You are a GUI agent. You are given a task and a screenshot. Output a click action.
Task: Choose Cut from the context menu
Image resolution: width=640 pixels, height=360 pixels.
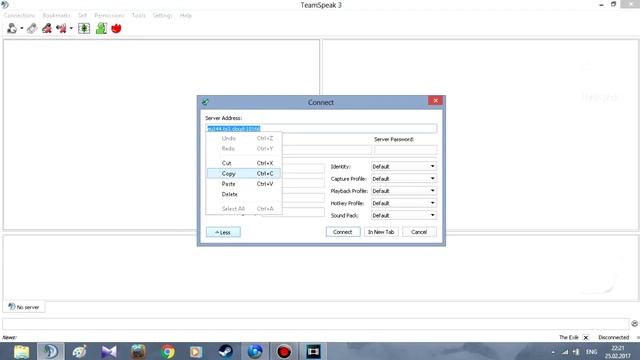coord(244,163)
